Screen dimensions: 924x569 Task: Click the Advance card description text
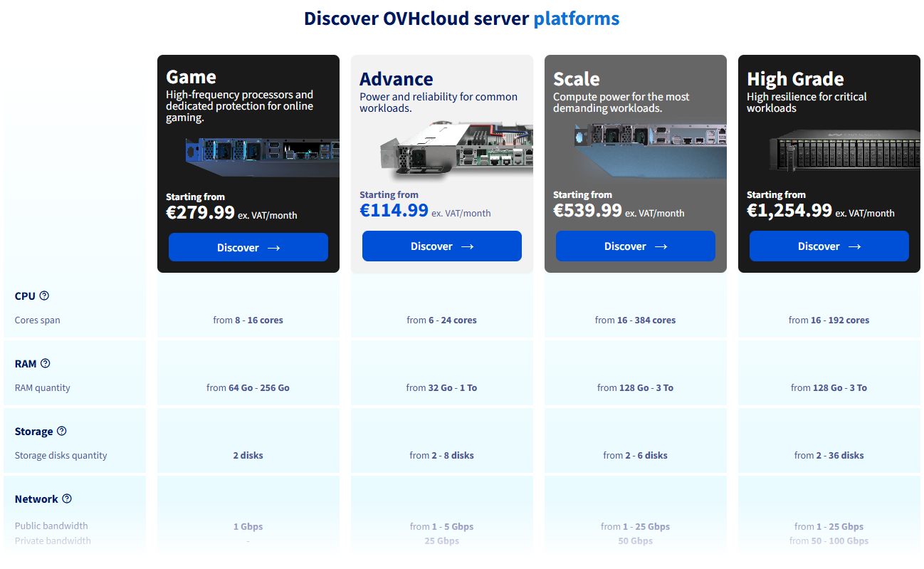tap(439, 103)
